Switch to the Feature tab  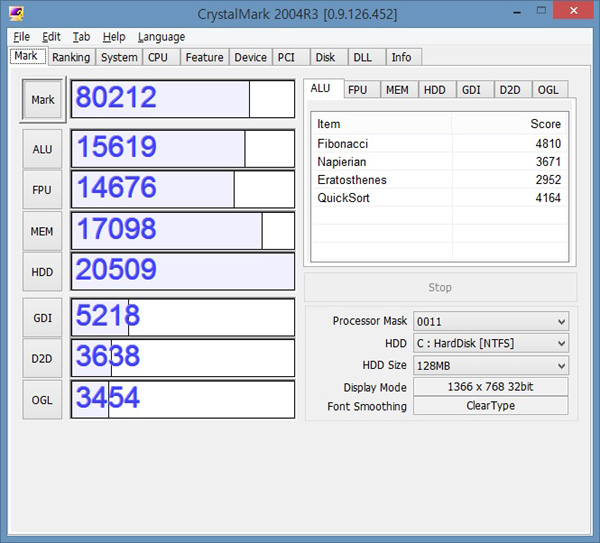(x=204, y=57)
